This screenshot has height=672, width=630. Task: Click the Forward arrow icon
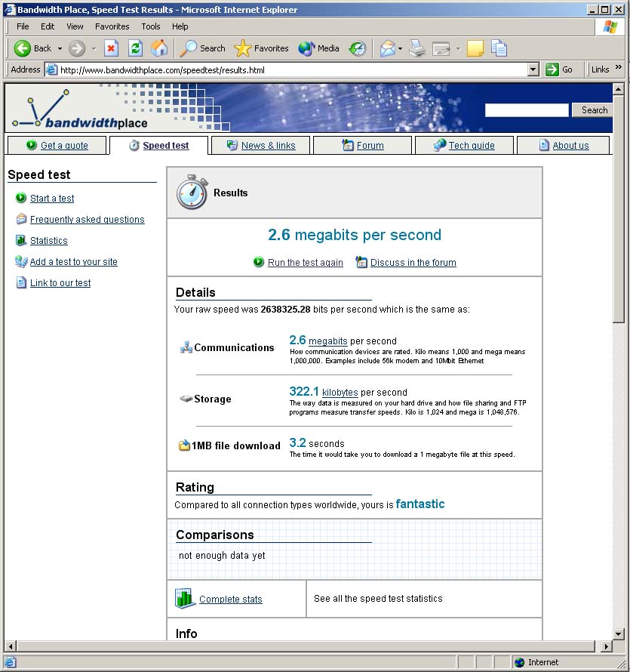click(77, 48)
